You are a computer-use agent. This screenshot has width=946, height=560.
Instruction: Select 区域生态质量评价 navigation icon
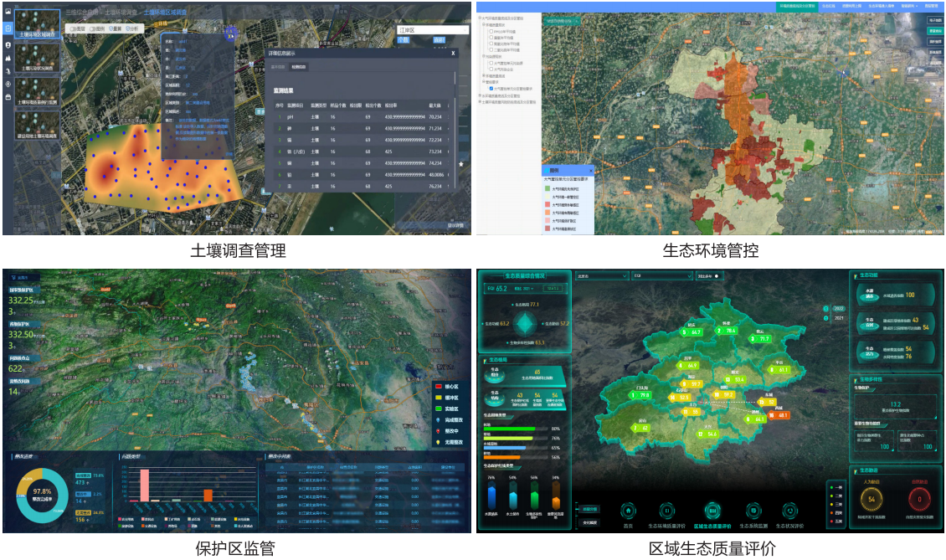[712, 510]
